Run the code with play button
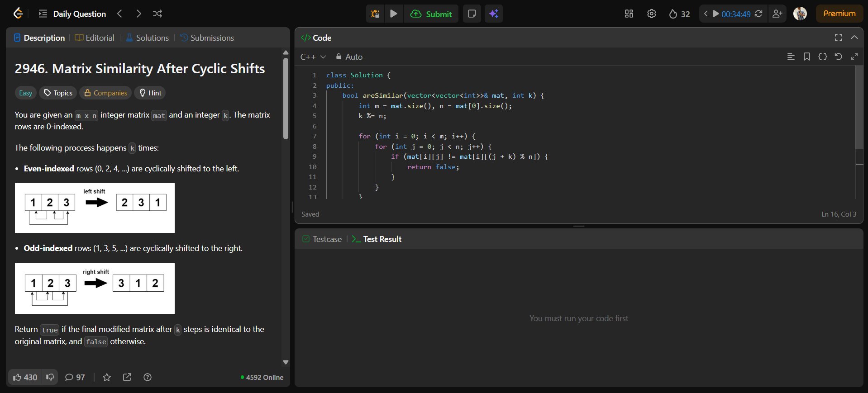868x393 pixels. tap(394, 14)
